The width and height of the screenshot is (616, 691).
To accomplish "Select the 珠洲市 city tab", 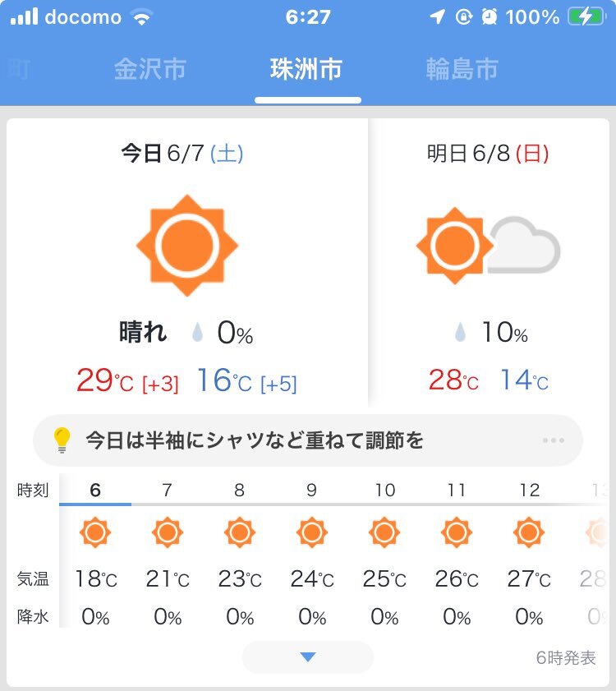I will 306,69.
